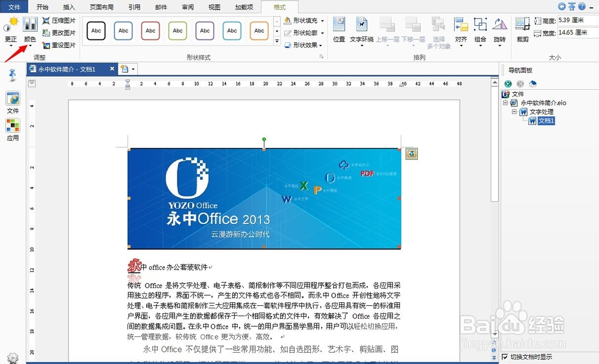Switch to the 引用 ribbon tab
This screenshot has width=599, height=364.
click(x=134, y=7)
